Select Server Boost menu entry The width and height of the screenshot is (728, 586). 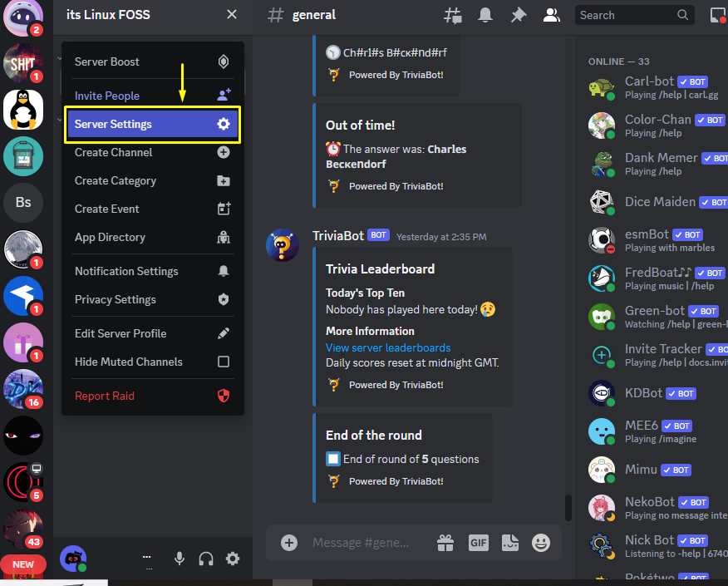pos(153,62)
